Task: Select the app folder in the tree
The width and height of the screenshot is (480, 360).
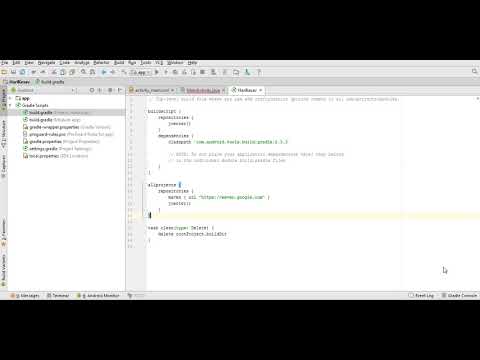Action: pyautogui.click(x=23, y=98)
